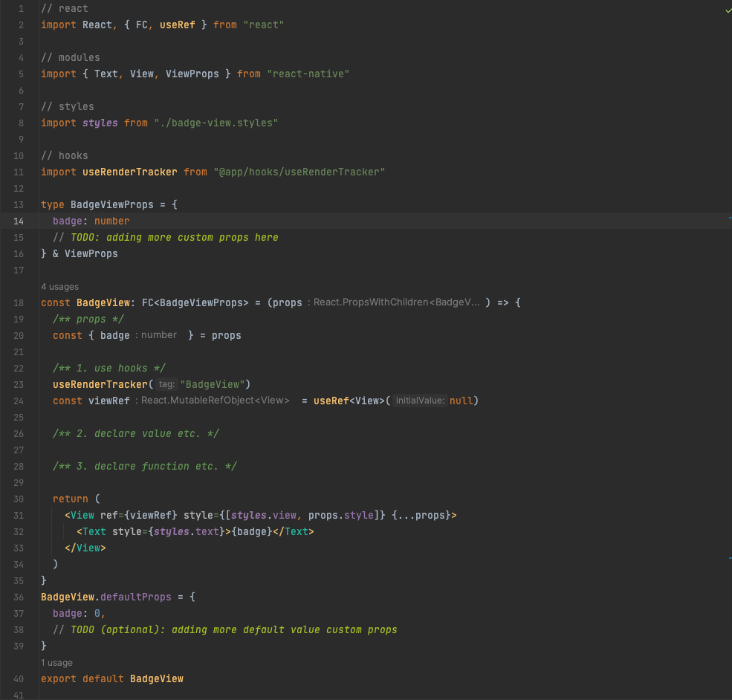Click 'export default BadgeView' line
Image resolution: width=732 pixels, height=700 pixels.
coord(112,679)
